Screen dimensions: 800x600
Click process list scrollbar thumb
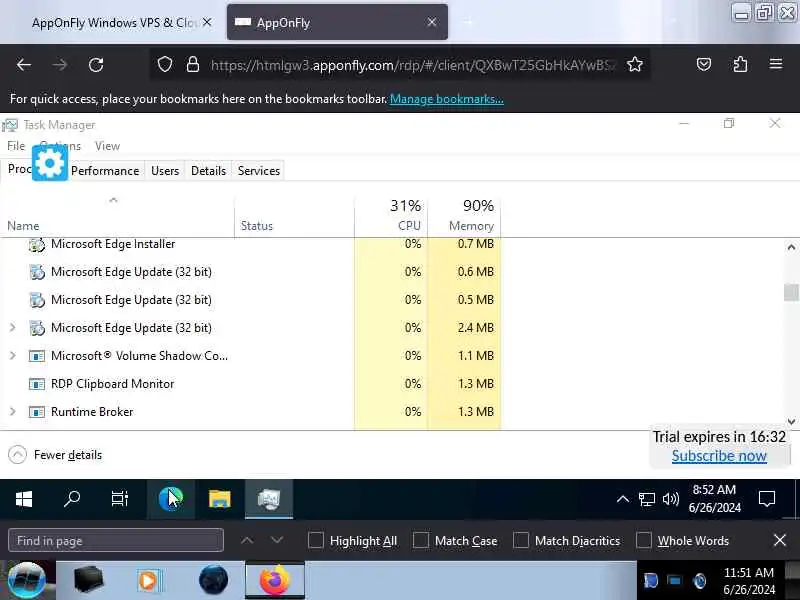click(791, 293)
